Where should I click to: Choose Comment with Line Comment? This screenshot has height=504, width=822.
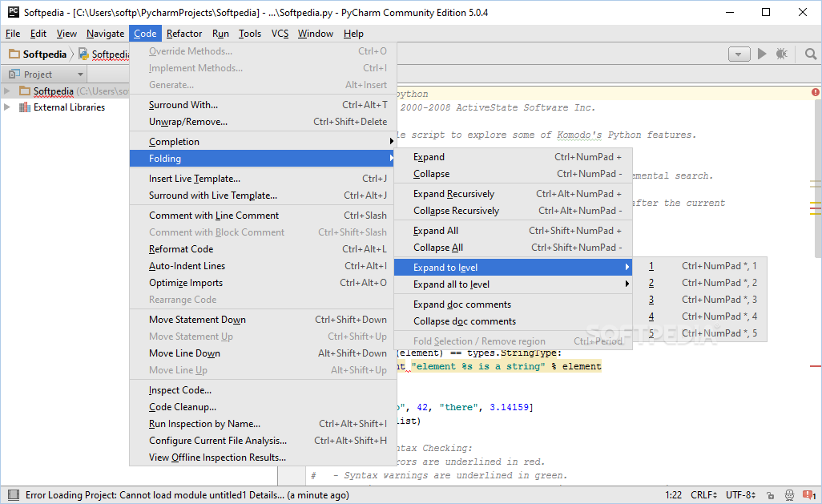tap(263, 216)
